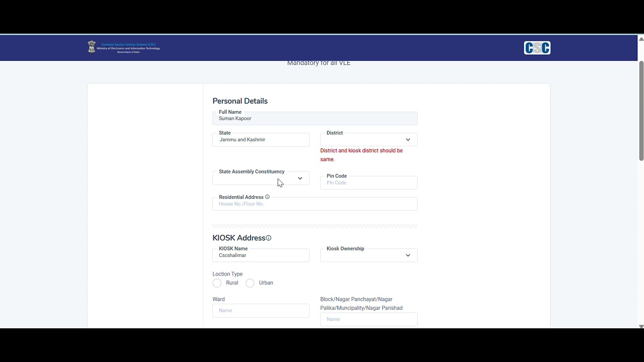This screenshot has width=644, height=362.
Task: Click the Loction Type label
Action: pos(227,274)
